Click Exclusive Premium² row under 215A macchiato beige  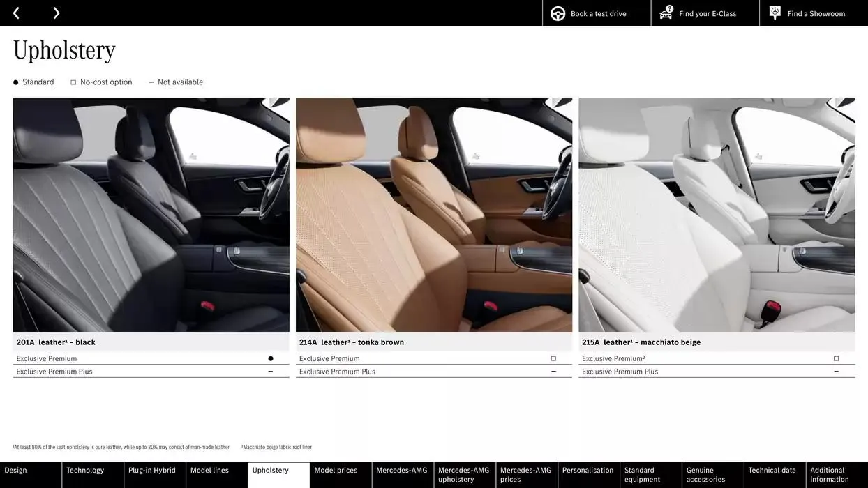pyautogui.click(x=717, y=358)
